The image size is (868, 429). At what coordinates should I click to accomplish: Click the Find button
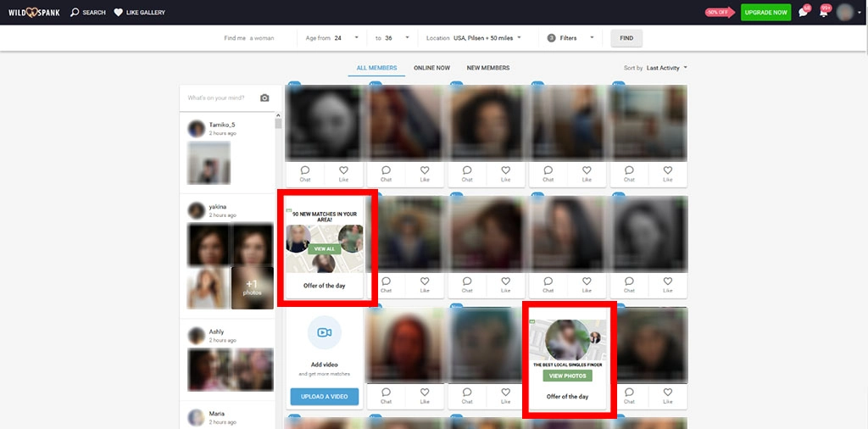click(x=626, y=38)
